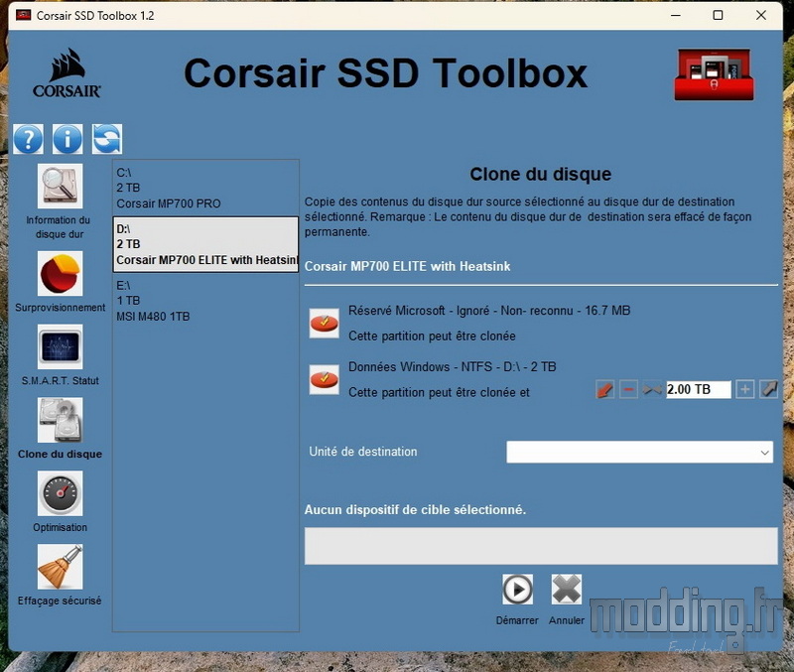Viewport: 794px width, 672px height.
Task: Close the Corsair SSD Toolbox window
Action: (x=760, y=15)
